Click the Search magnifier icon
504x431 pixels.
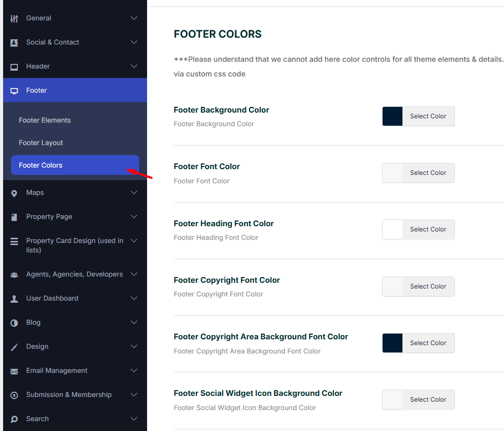click(x=14, y=419)
